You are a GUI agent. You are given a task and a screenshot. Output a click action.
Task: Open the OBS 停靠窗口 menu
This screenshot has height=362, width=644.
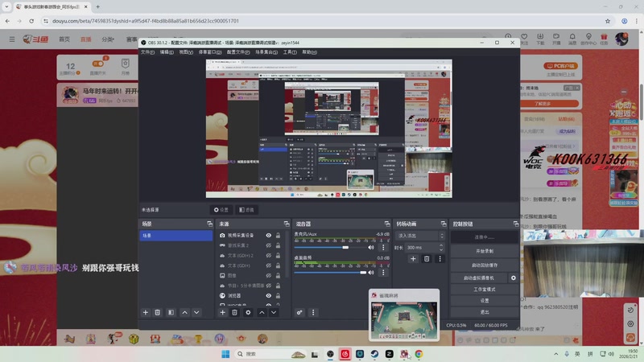point(210,52)
